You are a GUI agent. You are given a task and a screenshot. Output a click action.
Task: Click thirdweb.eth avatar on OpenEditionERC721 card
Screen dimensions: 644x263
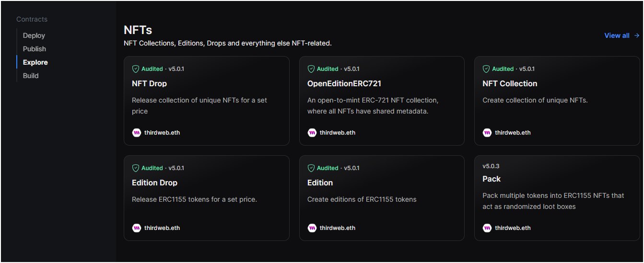(x=312, y=133)
